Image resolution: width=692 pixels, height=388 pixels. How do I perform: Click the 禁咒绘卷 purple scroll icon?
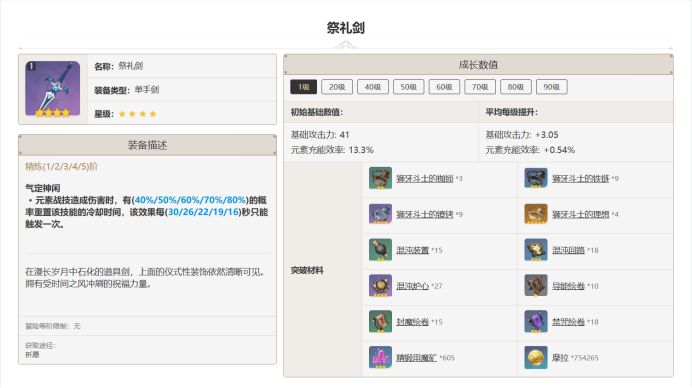(x=536, y=321)
